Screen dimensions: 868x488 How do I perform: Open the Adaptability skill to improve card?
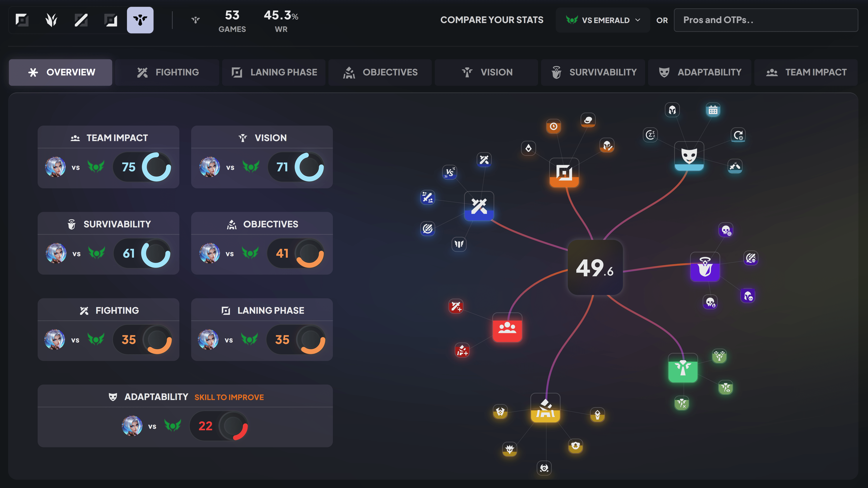click(185, 416)
